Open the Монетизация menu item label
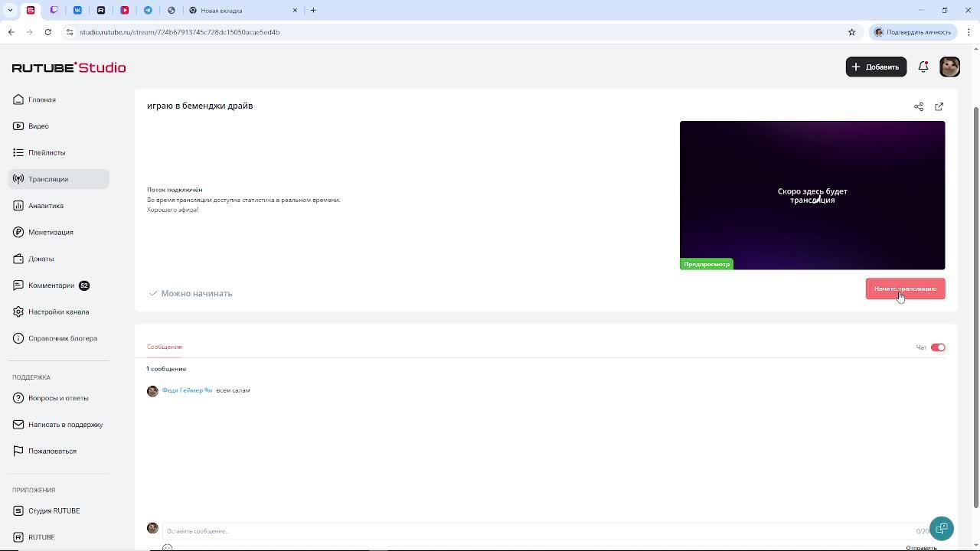The width and height of the screenshot is (980, 551). pos(51,232)
